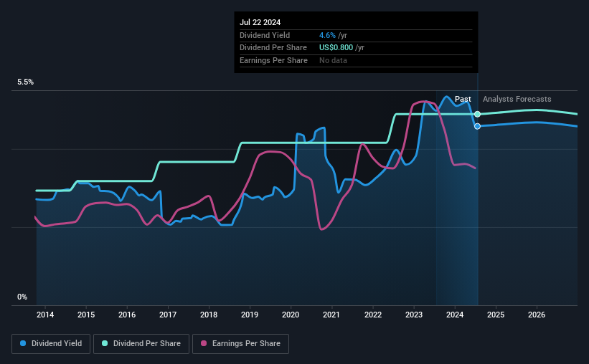
Task: Click the 2024 x-axis label
Action: (455, 315)
